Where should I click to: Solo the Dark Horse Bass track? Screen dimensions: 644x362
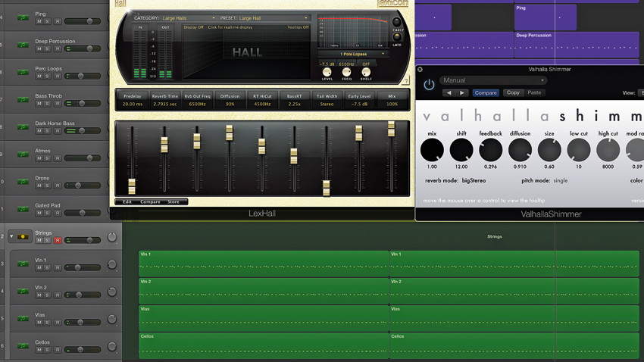click(x=47, y=131)
